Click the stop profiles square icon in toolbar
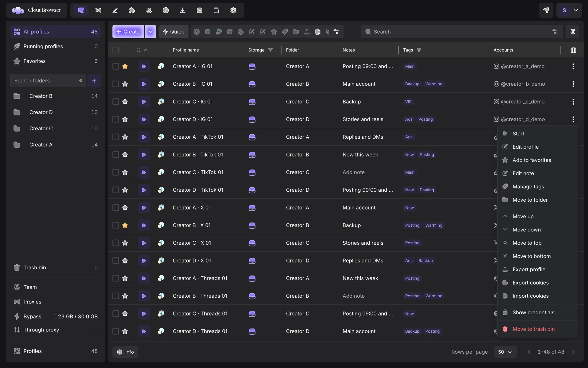The width and height of the screenshot is (588, 368). click(208, 32)
